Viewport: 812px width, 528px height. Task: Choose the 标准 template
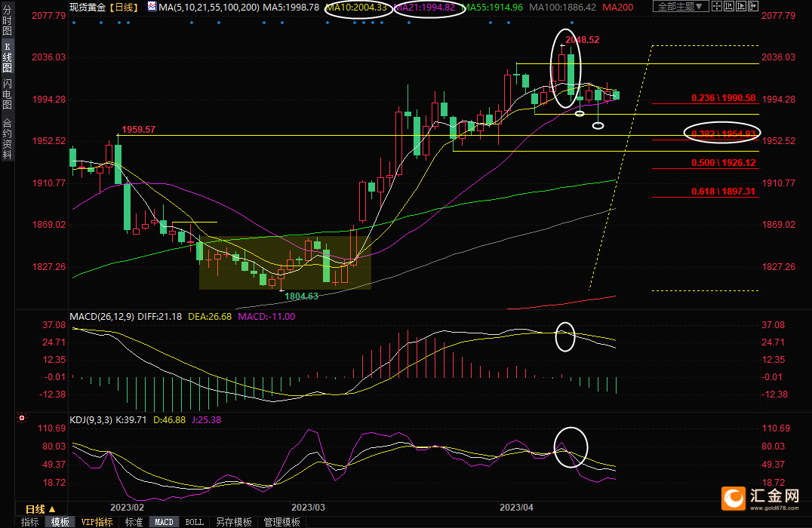(134, 522)
